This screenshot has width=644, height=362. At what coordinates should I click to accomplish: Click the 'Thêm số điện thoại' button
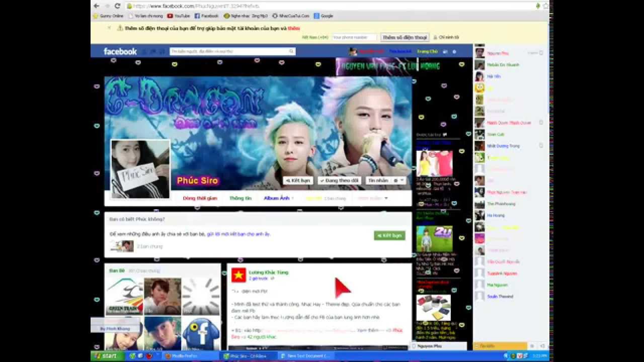click(405, 37)
